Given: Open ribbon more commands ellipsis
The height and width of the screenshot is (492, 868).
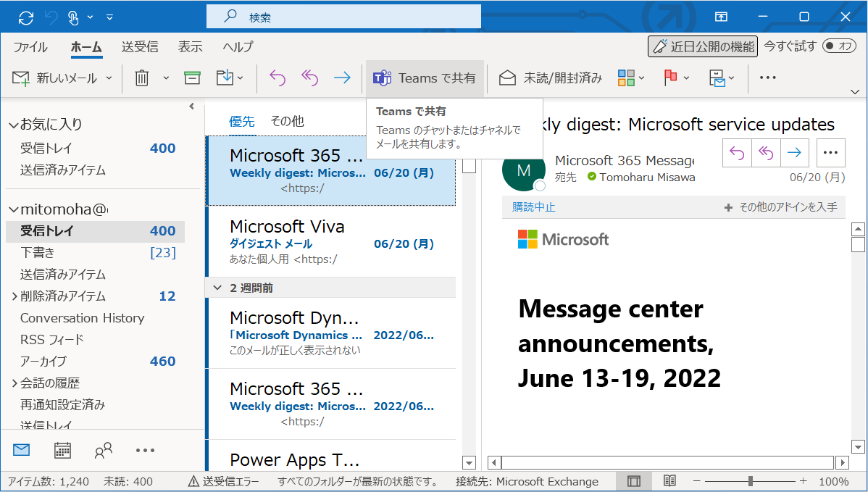Looking at the screenshot, I should [768, 78].
